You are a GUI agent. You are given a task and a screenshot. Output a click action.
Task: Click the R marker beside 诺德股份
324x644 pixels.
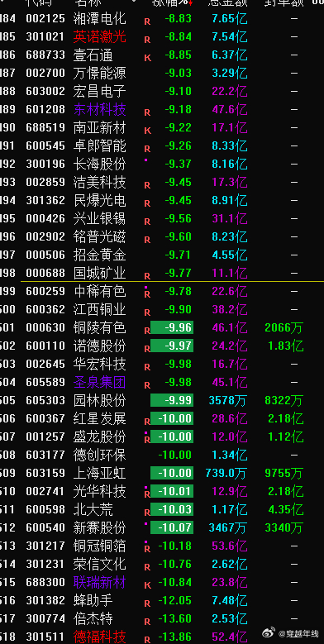[x=147, y=349]
